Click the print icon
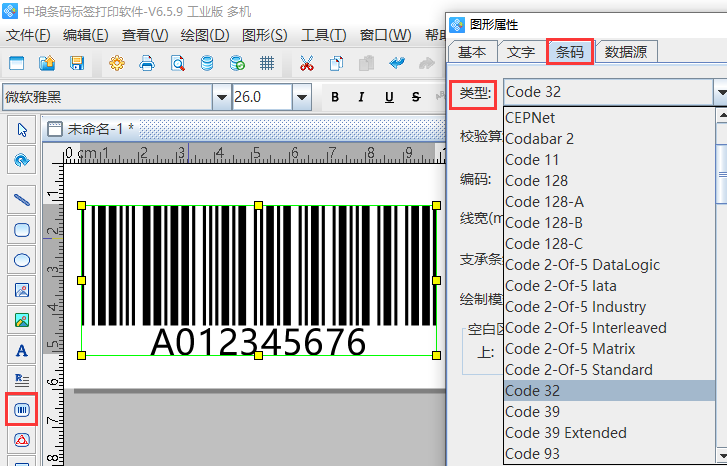The image size is (727, 466). coord(147,63)
